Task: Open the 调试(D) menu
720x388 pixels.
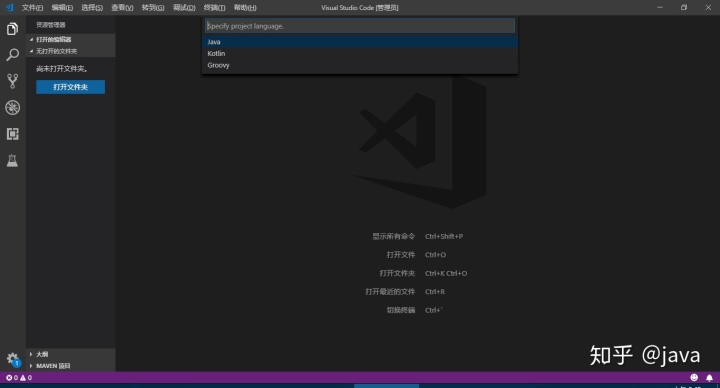Action: click(x=184, y=8)
